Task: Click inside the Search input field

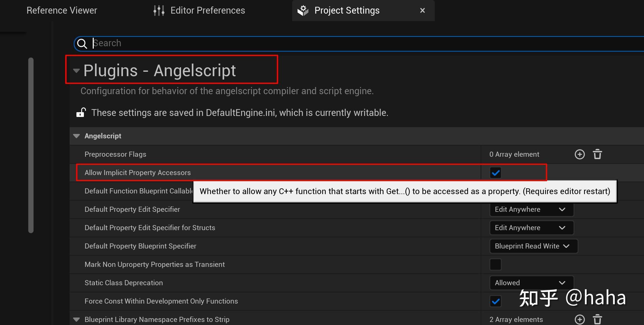Action: click(x=238, y=43)
